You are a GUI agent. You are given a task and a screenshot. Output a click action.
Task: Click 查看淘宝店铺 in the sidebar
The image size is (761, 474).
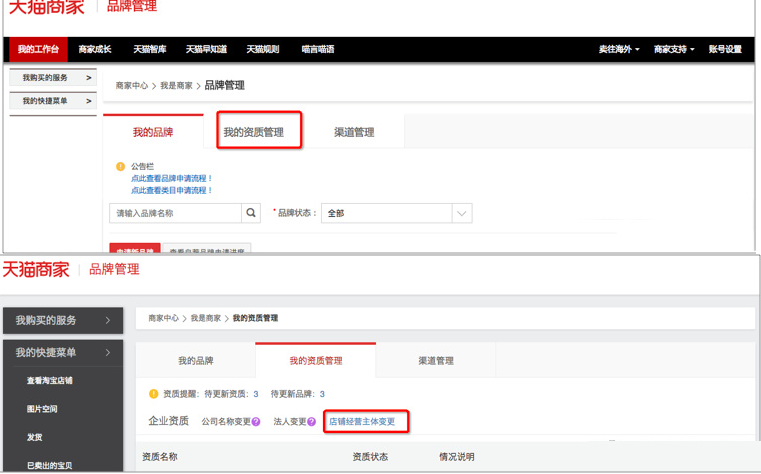click(50, 380)
